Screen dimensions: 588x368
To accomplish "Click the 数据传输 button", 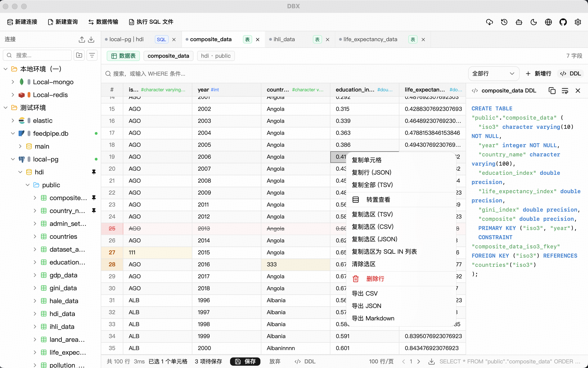I will (x=103, y=22).
